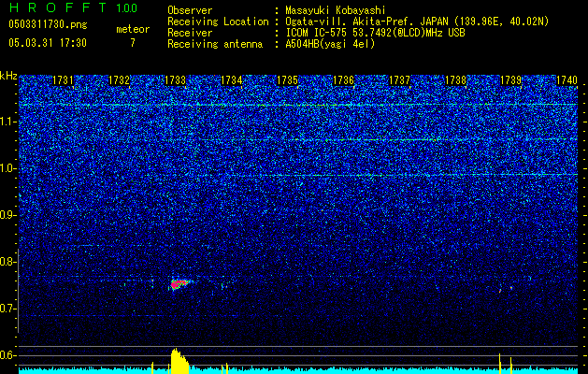The height and width of the screenshot is (374, 588).
Task: Click the 1736 time marker
Action: (x=343, y=80)
